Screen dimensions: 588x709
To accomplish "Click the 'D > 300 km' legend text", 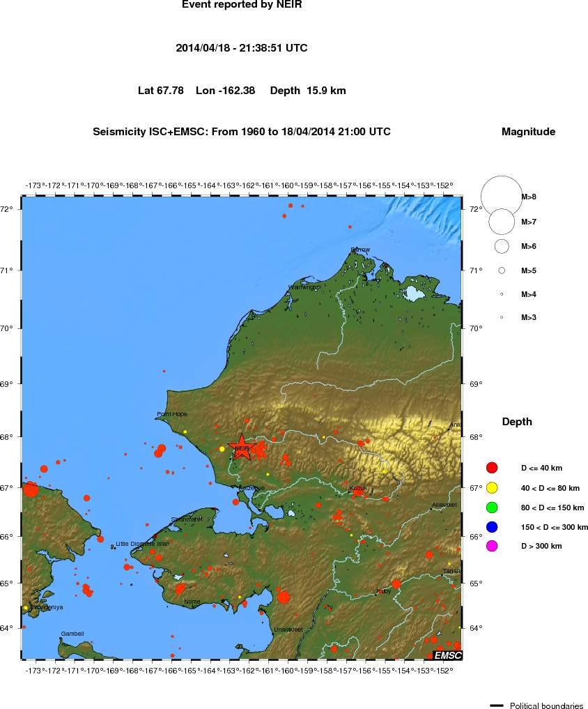I will pos(541,547).
